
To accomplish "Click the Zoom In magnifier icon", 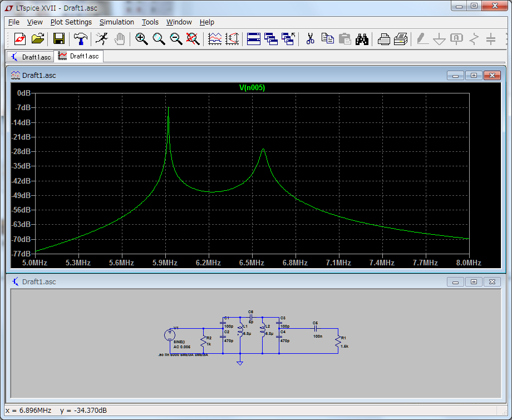I will tap(141, 39).
